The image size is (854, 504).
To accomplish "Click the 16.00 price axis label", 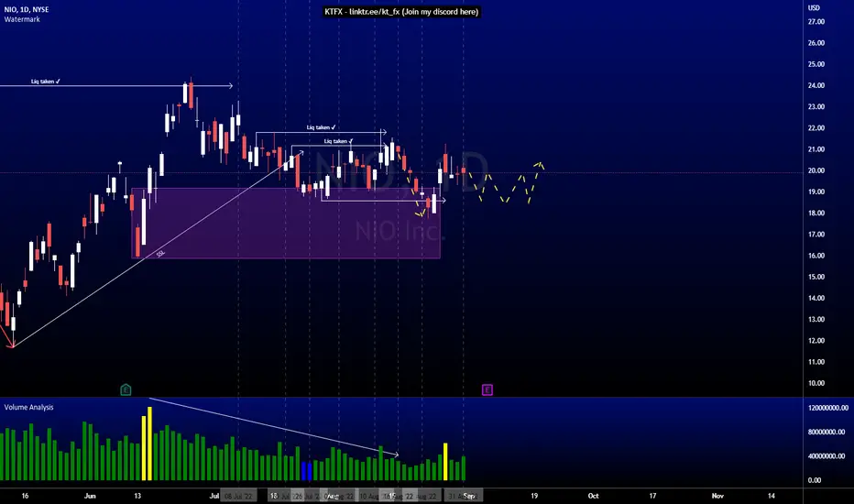I will (816, 256).
